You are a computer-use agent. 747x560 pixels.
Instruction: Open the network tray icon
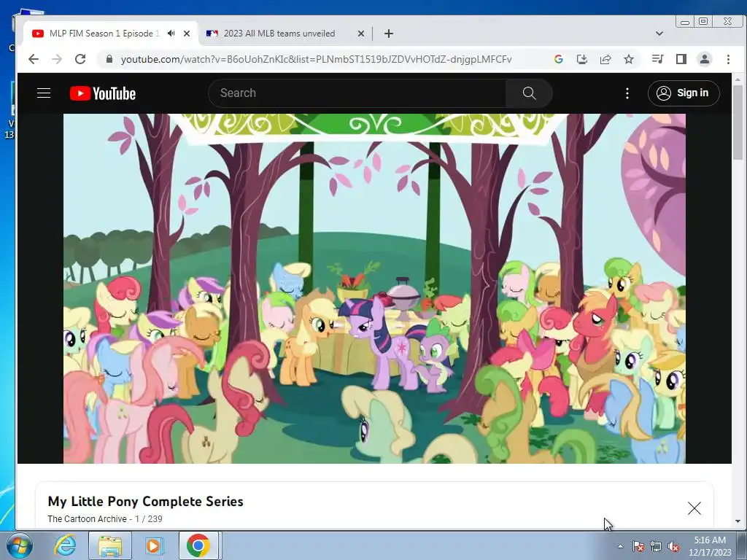coord(656,546)
